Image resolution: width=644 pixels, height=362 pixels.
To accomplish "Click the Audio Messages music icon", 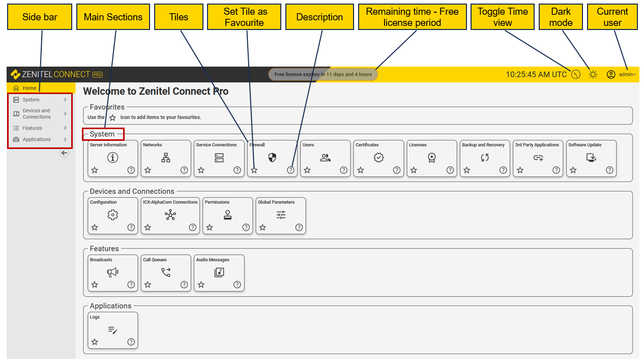I will point(219,273).
